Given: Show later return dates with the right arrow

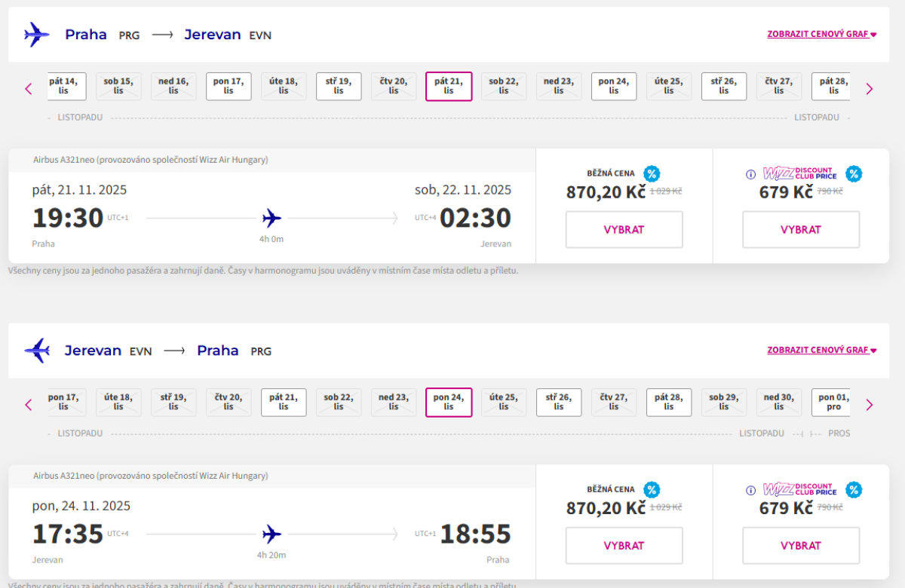Looking at the screenshot, I should tap(869, 405).
